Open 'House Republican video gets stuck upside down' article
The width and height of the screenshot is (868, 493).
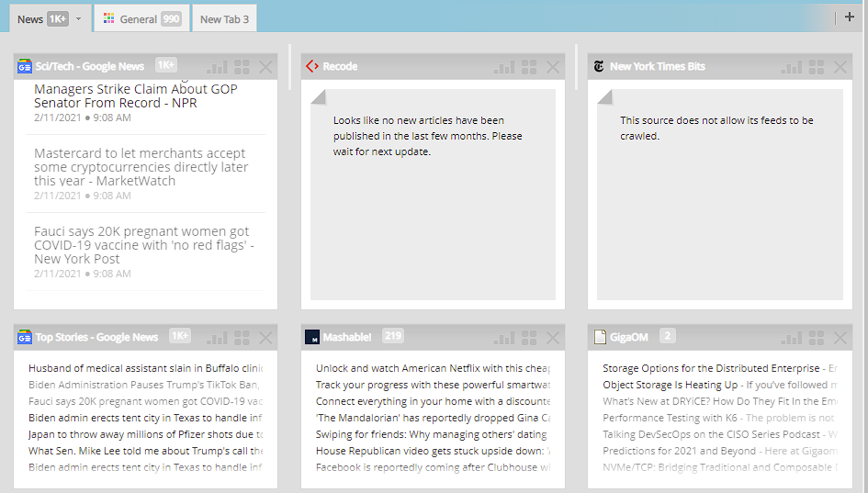pyautogui.click(x=433, y=451)
